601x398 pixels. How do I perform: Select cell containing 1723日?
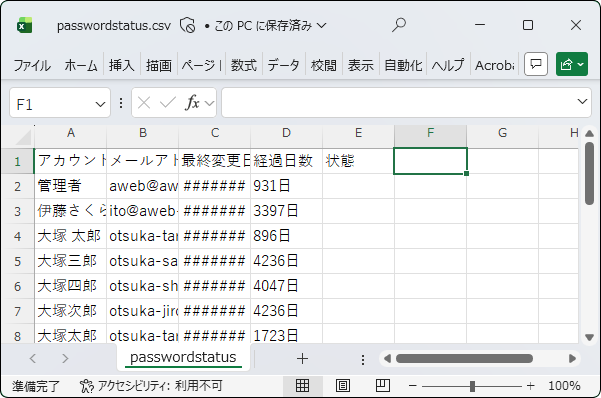pos(286,335)
